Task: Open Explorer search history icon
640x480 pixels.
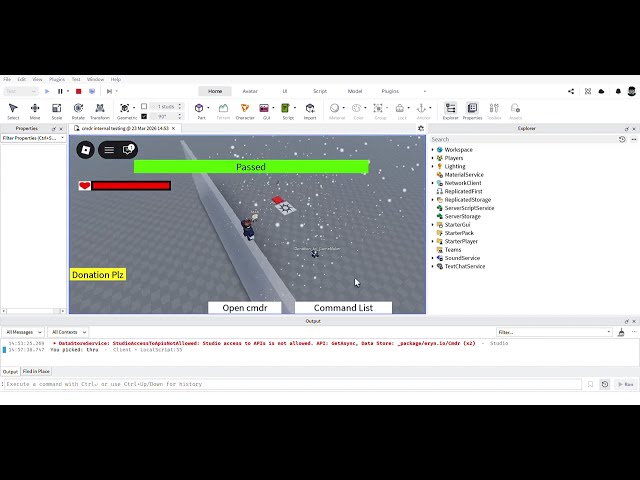Action: click(x=622, y=139)
